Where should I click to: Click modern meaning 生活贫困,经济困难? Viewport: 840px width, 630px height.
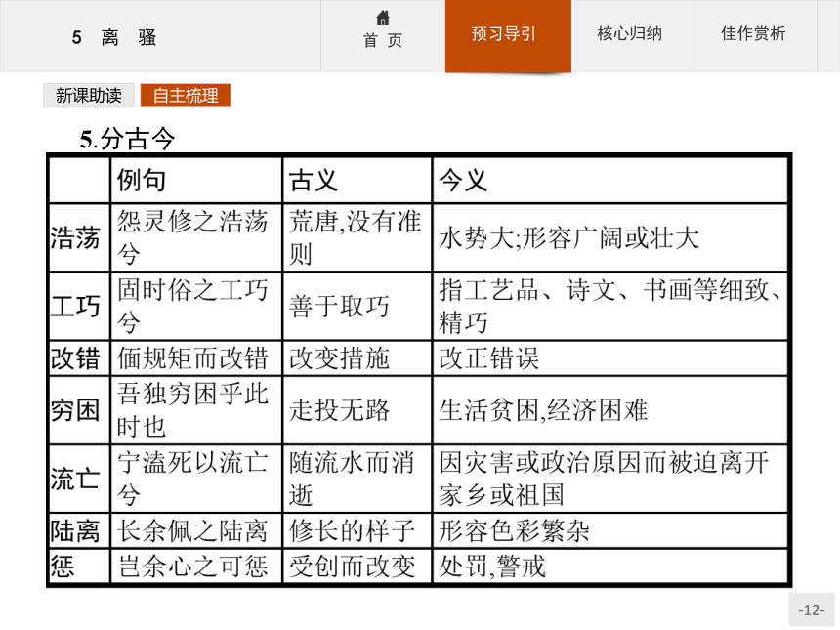tap(543, 410)
